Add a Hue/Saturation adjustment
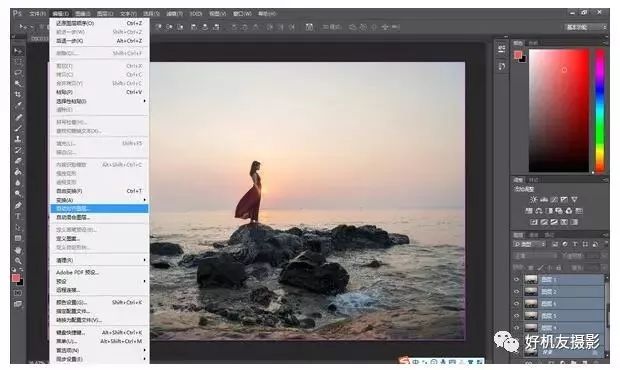 tap(529, 211)
